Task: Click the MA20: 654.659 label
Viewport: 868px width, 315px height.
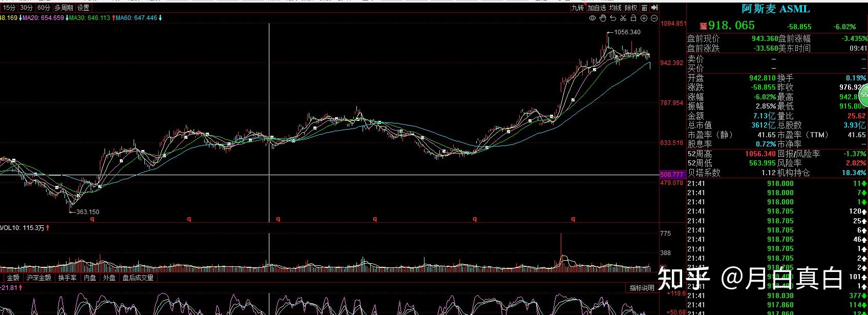Action: pos(44,18)
